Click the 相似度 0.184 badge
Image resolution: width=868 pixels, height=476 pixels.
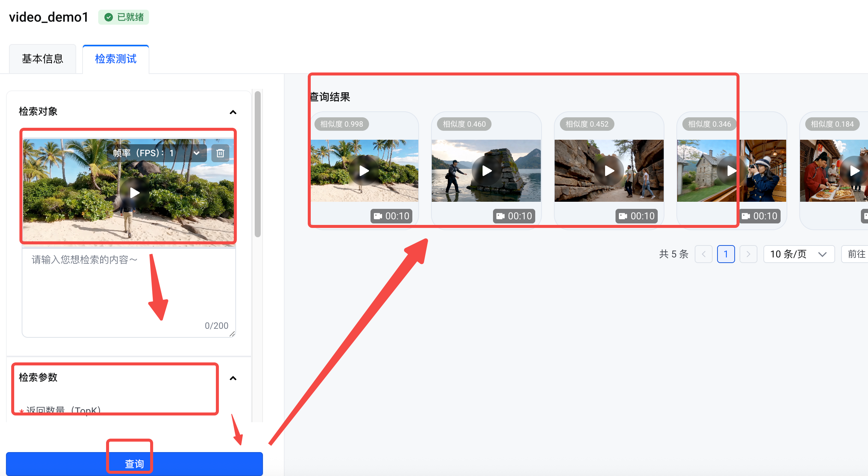tap(832, 124)
